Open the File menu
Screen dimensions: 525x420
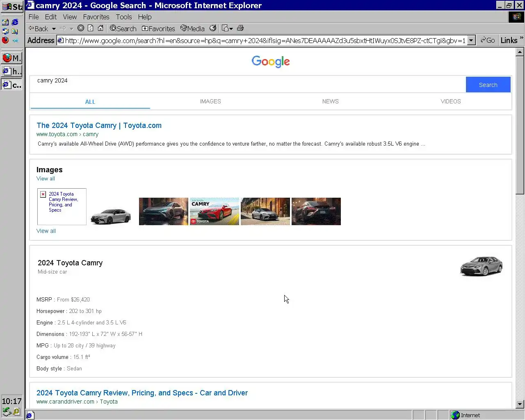coord(34,17)
